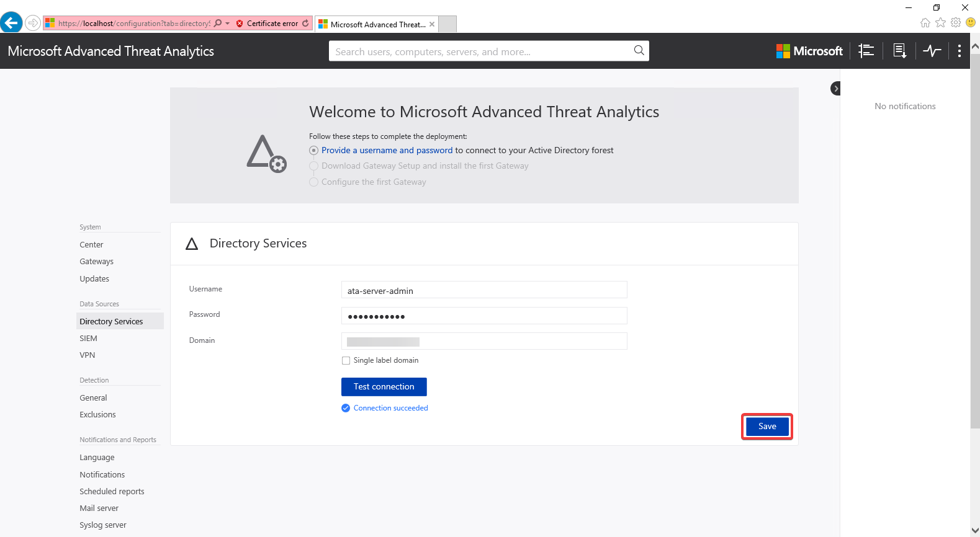Click the Certificate error warning

(267, 24)
